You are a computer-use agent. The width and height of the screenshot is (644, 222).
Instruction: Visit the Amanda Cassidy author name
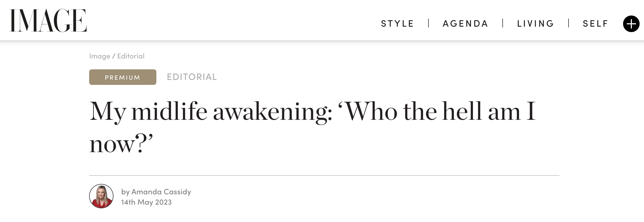pos(161,192)
